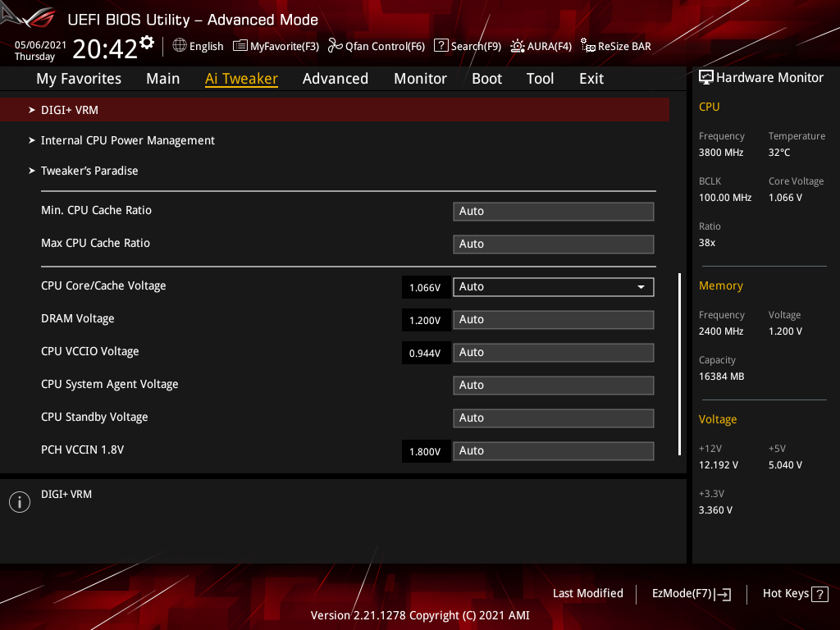Click the Min. CPU Cache Ratio field
Viewport: 840px width, 630px height.
point(554,212)
